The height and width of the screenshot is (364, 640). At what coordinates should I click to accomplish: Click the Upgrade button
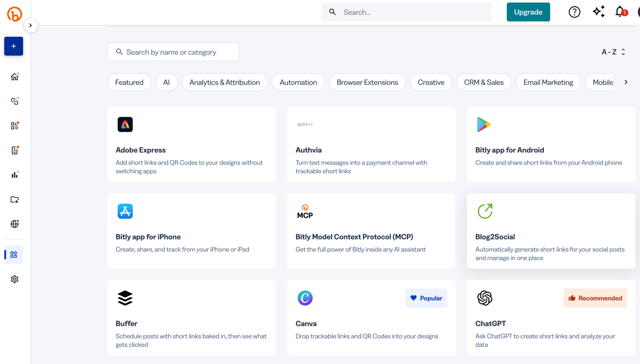(x=528, y=12)
